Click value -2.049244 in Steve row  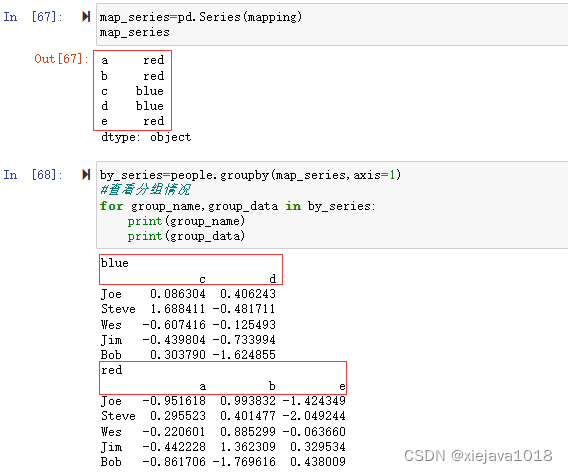(x=314, y=416)
